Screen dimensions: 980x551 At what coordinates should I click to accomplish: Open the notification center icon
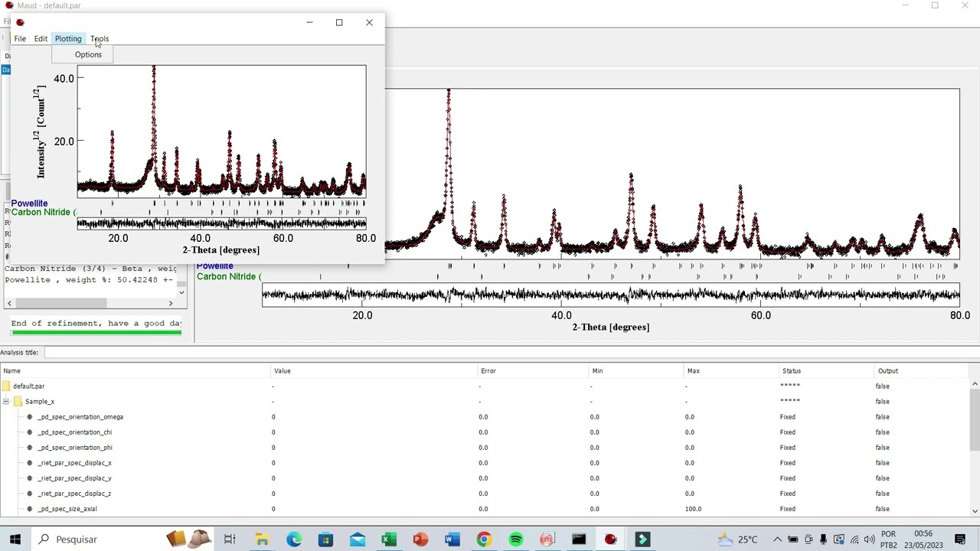point(960,540)
